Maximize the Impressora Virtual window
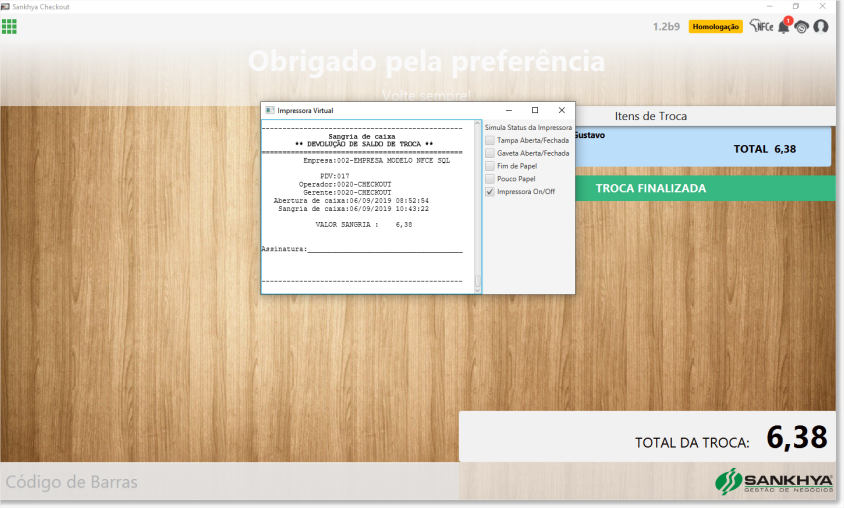The height and width of the screenshot is (508, 844). [535, 110]
